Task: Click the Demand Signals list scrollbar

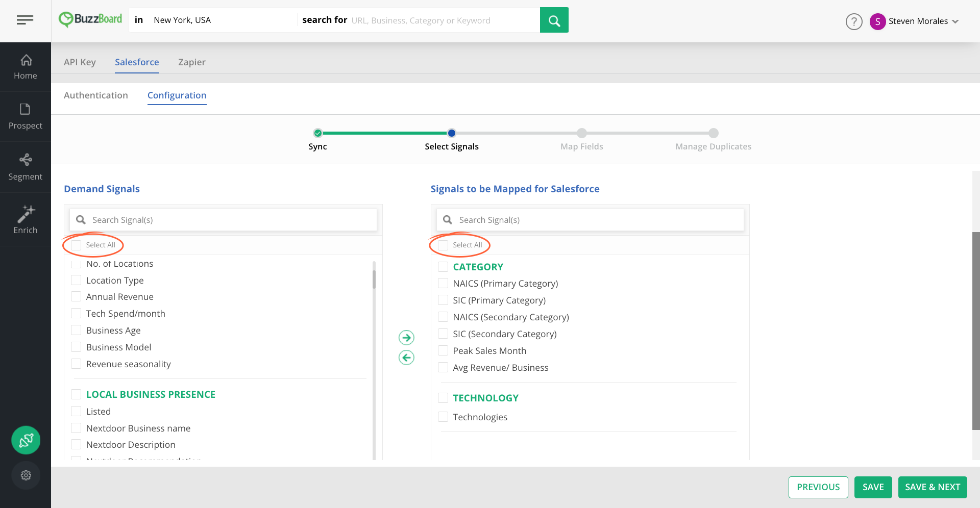Action: click(x=374, y=280)
